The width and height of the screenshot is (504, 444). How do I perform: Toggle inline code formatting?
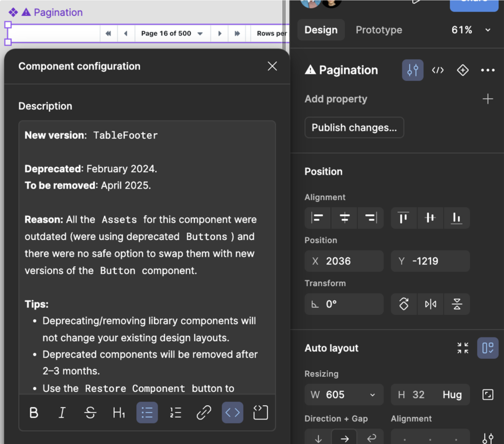pos(232,413)
